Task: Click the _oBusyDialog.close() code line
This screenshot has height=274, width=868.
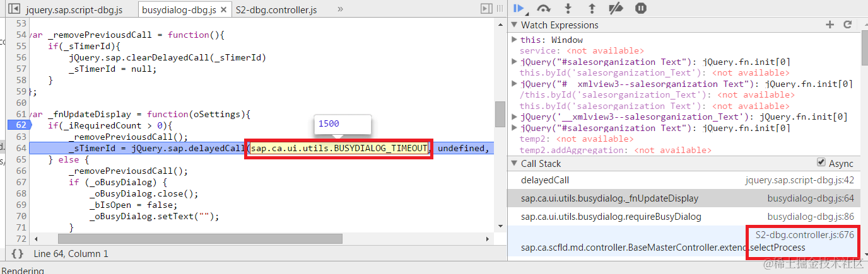Action: 144,193
